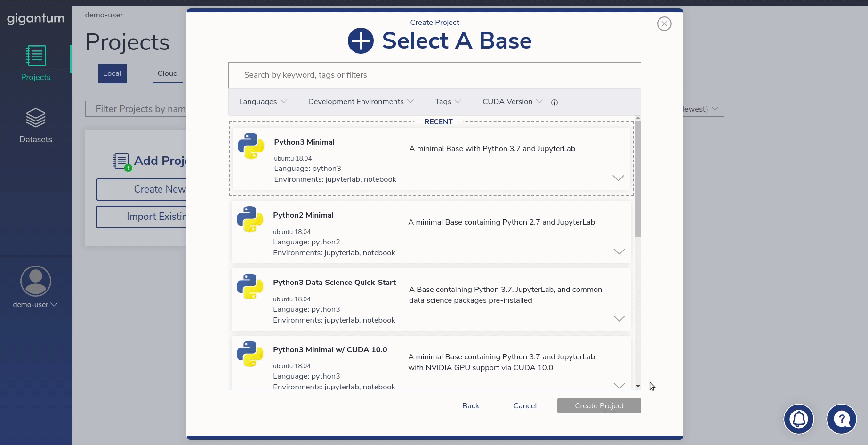Close the Create Project dialog
The height and width of the screenshot is (445, 868).
pyautogui.click(x=664, y=24)
